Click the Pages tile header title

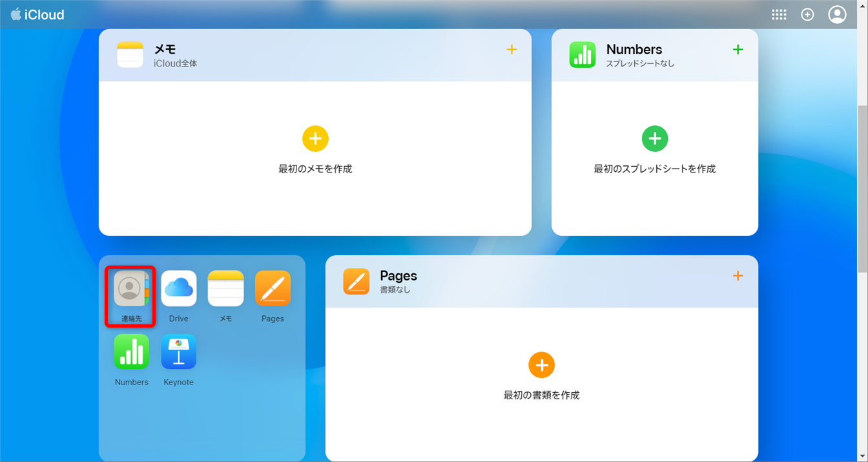click(x=398, y=276)
